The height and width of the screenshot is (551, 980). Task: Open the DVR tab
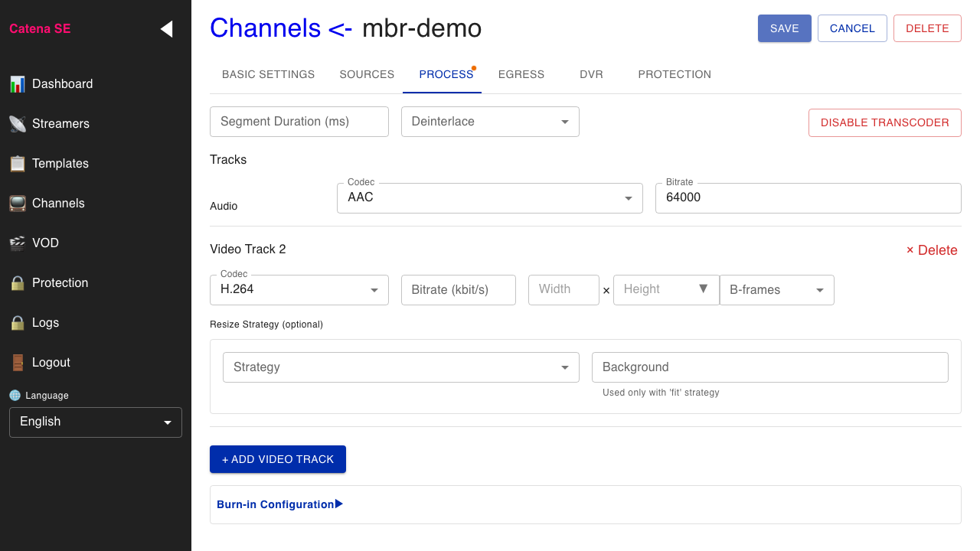point(591,74)
